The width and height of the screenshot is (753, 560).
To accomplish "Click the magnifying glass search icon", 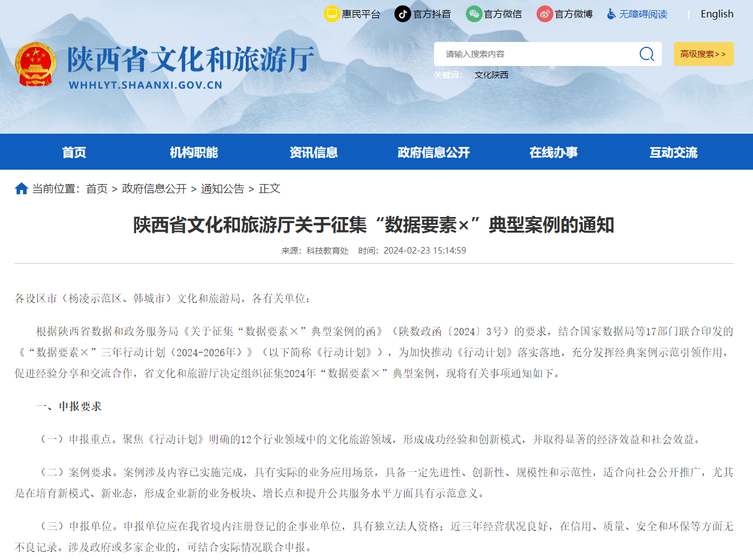I will point(646,54).
